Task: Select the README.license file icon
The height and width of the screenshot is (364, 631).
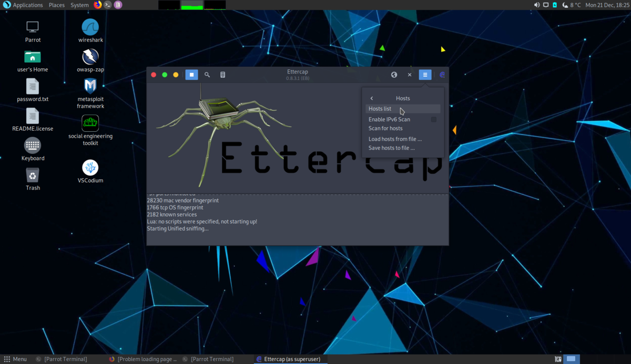Action: click(33, 120)
